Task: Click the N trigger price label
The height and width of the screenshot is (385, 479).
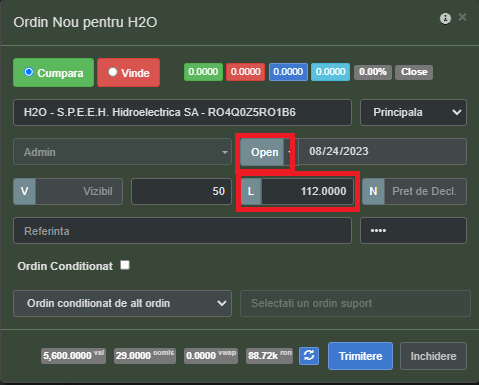Action: click(x=373, y=191)
